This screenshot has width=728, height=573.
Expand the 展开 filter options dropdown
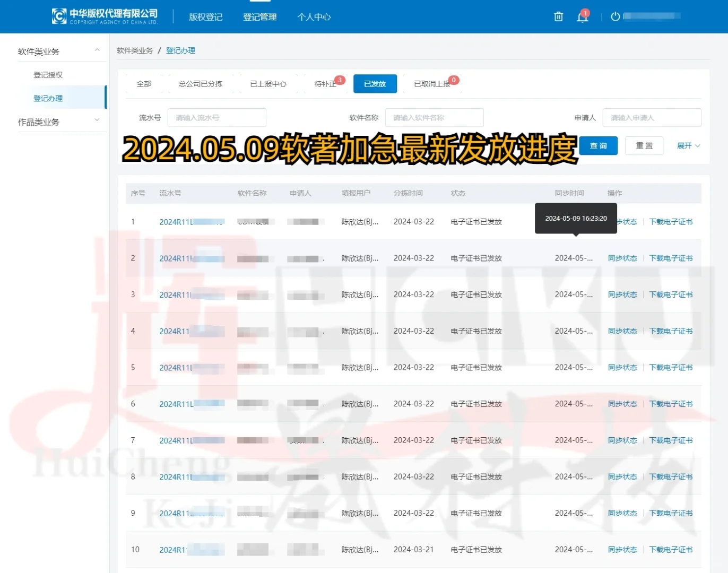point(688,145)
